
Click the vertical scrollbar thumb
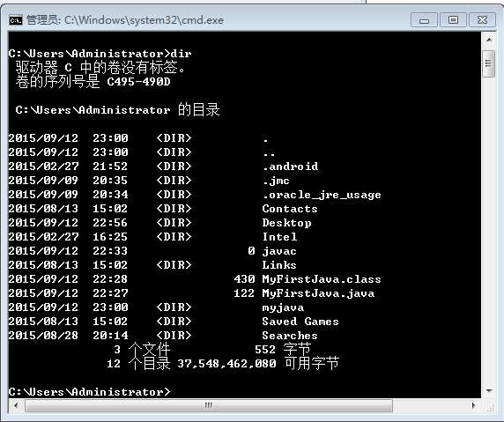pyautogui.click(x=488, y=63)
